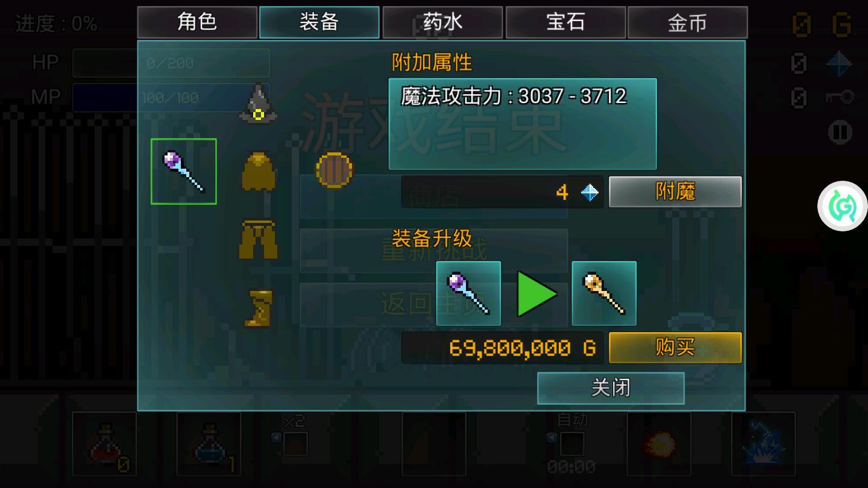The height and width of the screenshot is (488, 868).
Task: Select the golden pants equipment slot
Action: coord(259,239)
